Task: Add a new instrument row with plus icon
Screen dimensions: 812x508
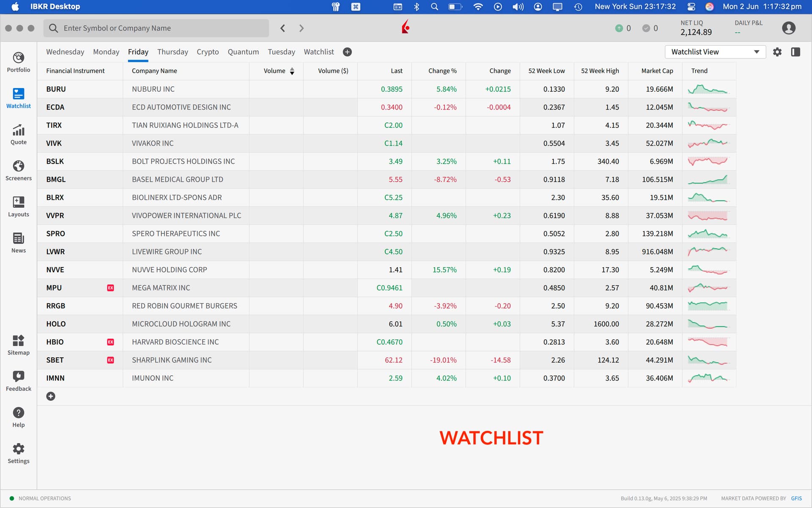Action: tap(51, 396)
